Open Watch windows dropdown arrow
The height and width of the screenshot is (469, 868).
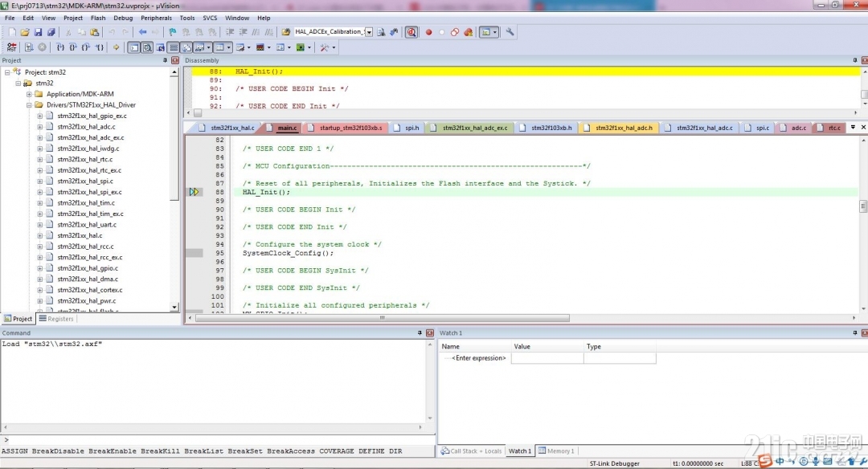208,47
